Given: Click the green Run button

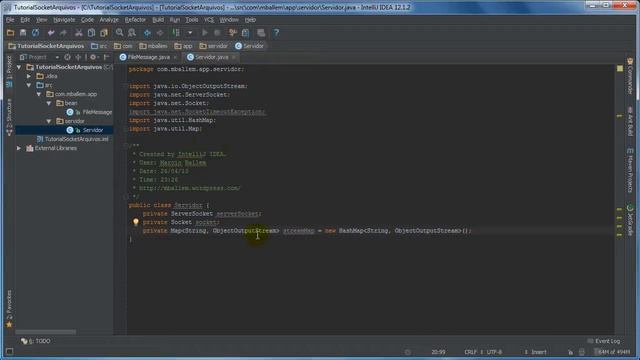Looking at the screenshot, I should click(x=205, y=33).
